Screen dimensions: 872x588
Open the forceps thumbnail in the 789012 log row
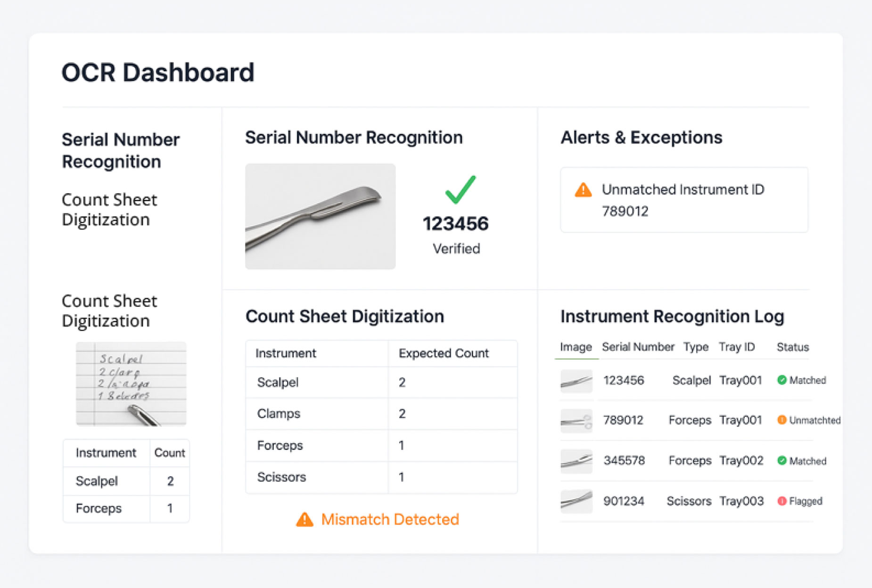[576, 421]
